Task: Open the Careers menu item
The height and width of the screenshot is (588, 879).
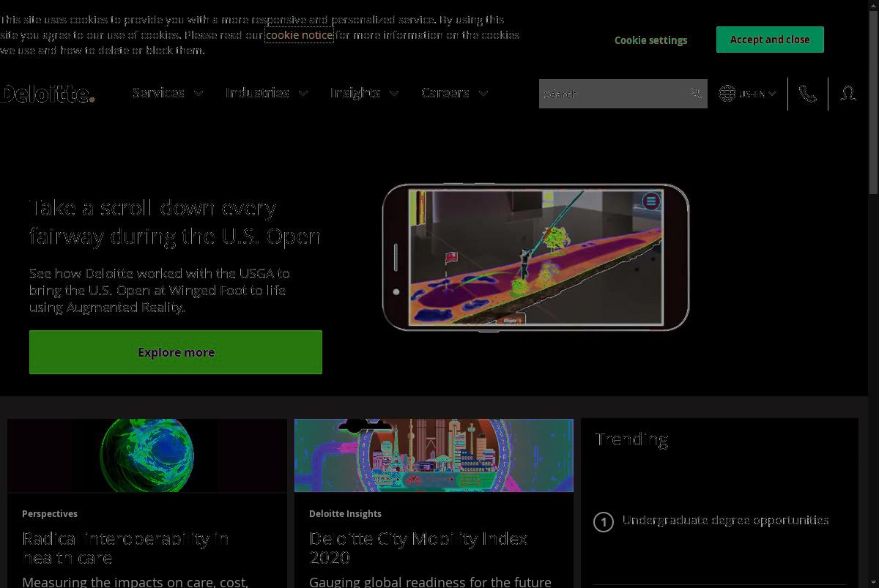Action: click(x=445, y=93)
